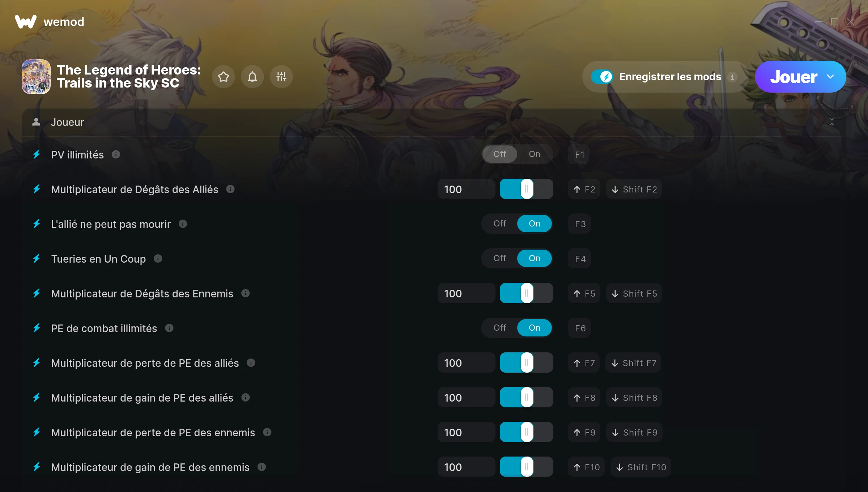Click info icon next to Tueries en Un Coup
The height and width of the screenshot is (492, 868).
click(158, 259)
